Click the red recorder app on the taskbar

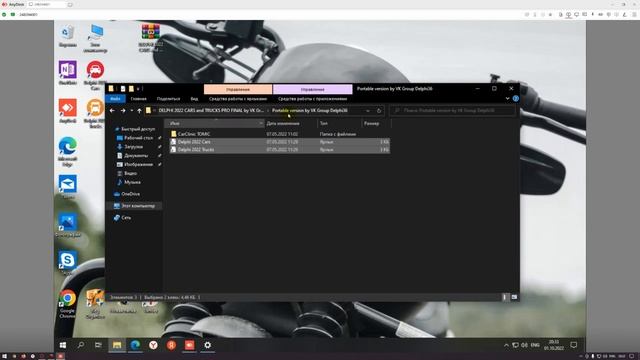189,345
